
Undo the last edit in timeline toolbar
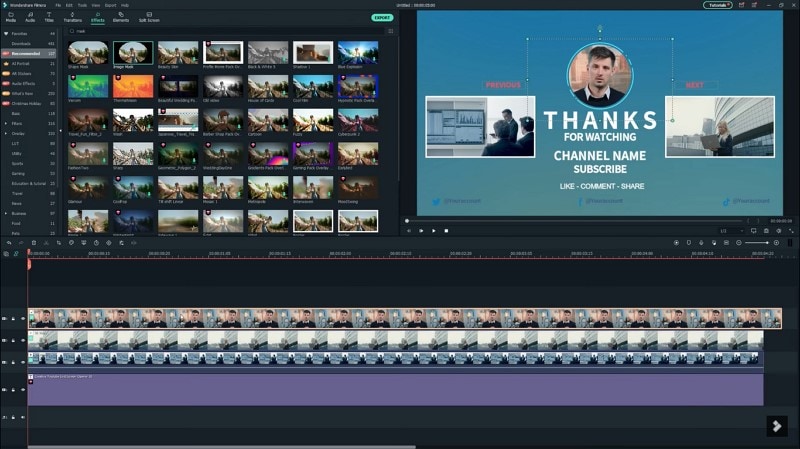click(x=9, y=243)
